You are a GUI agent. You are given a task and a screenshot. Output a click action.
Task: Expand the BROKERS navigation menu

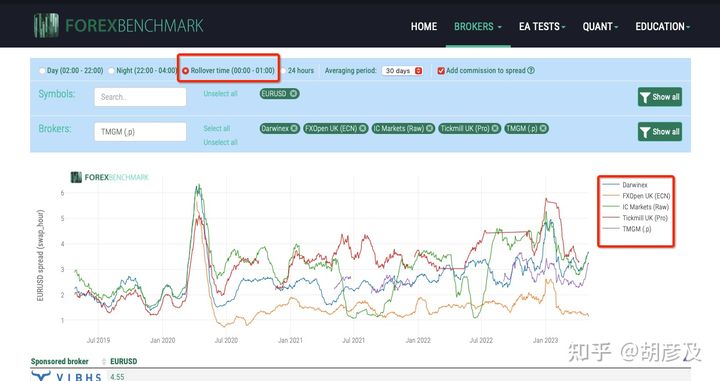click(x=478, y=27)
